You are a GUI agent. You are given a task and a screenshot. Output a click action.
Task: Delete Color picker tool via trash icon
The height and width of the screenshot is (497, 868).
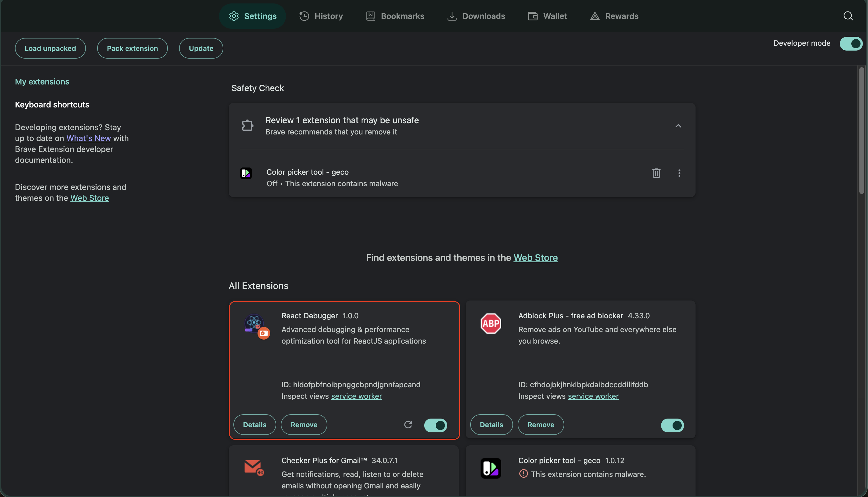click(x=656, y=173)
